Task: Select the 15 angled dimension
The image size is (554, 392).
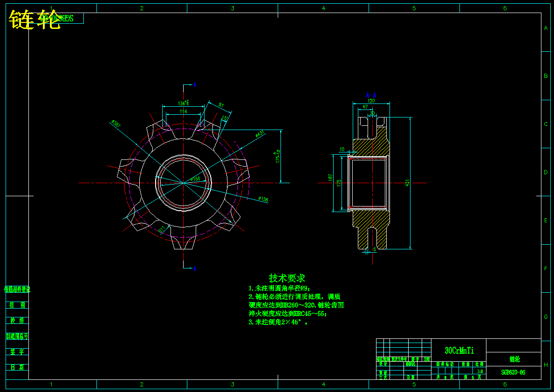Action: [225, 118]
